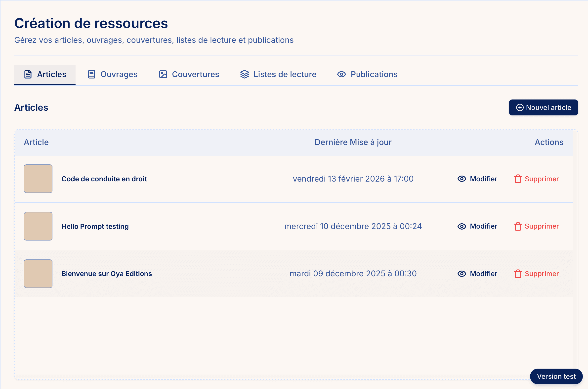Switch to the Ouvrages tab
The width and height of the screenshot is (588, 389).
112,74
